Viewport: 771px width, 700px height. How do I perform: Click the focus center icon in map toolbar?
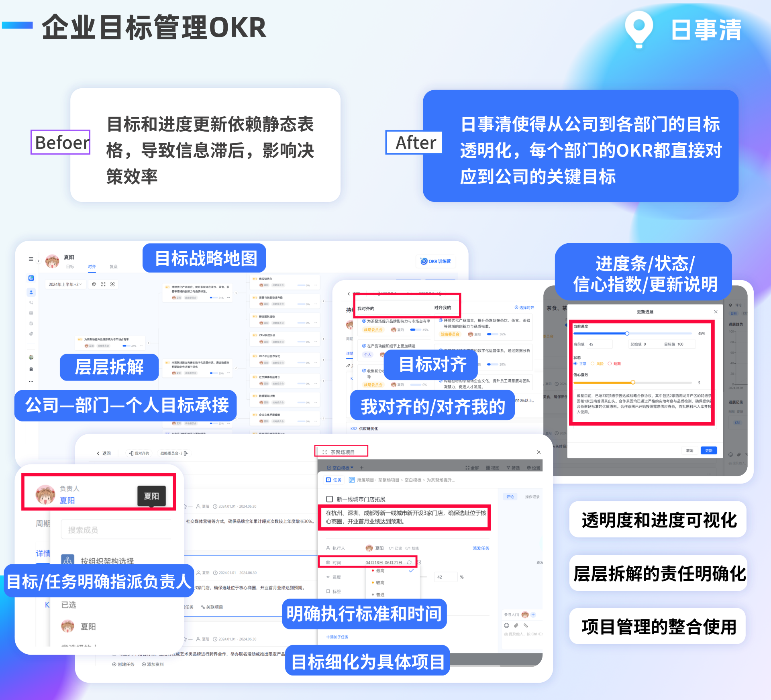tap(113, 284)
